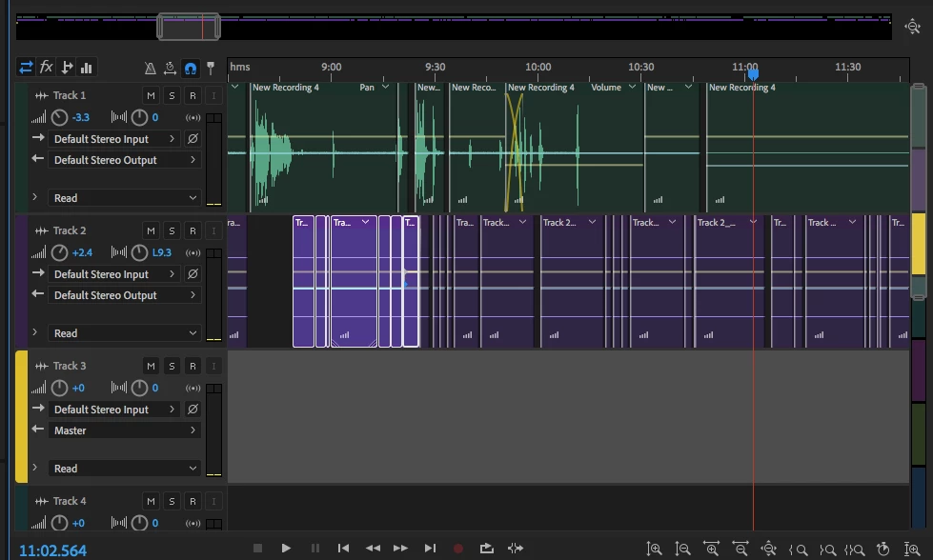Open Track 3 Master output menu
Viewport: 933px width, 560px height.
pos(124,430)
